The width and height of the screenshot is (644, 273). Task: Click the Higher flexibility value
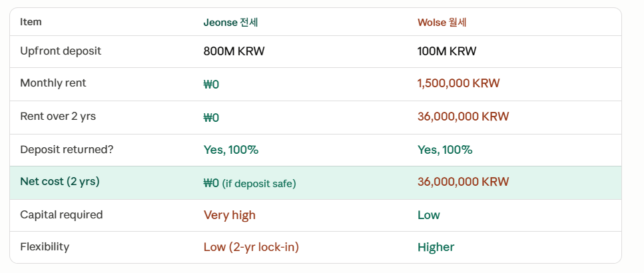point(436,247)
